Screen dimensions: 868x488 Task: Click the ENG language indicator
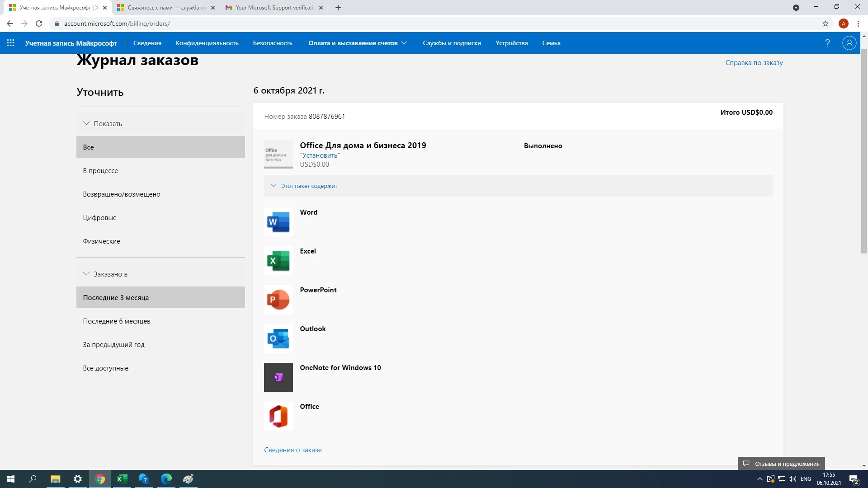806,479
